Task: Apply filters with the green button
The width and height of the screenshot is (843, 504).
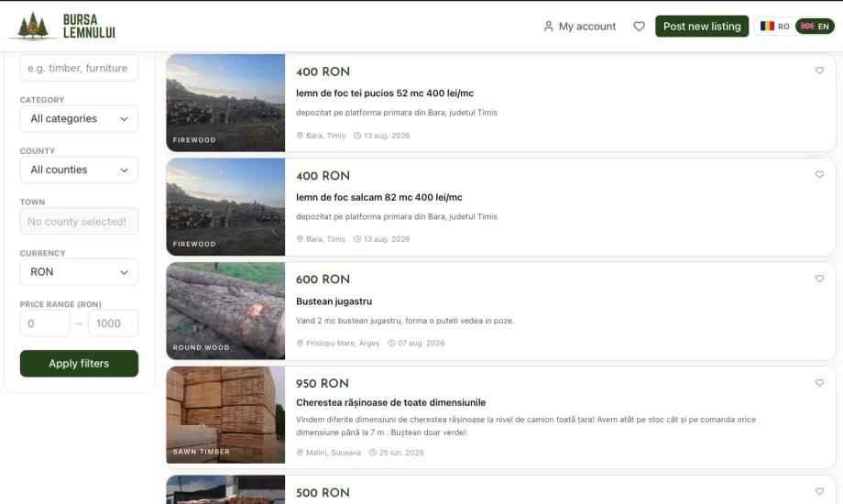Action: (x=79, y=364)
